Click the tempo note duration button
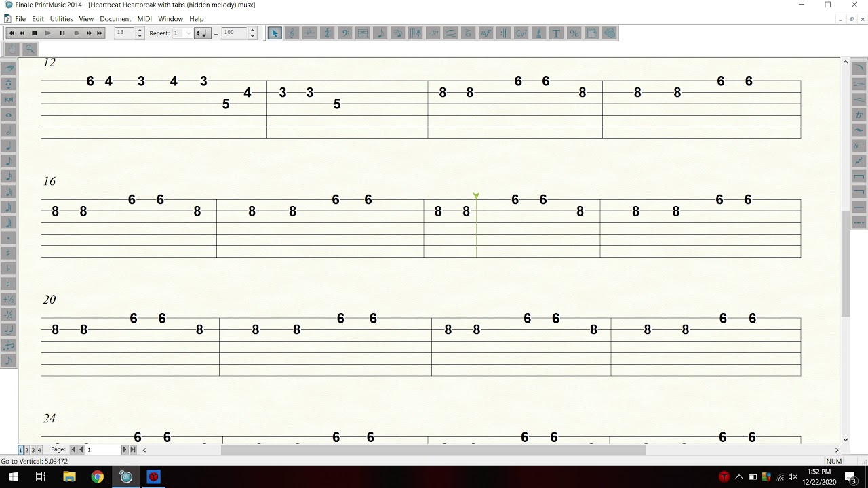Screen dimensions: 868x488 (x=203, y=33)
